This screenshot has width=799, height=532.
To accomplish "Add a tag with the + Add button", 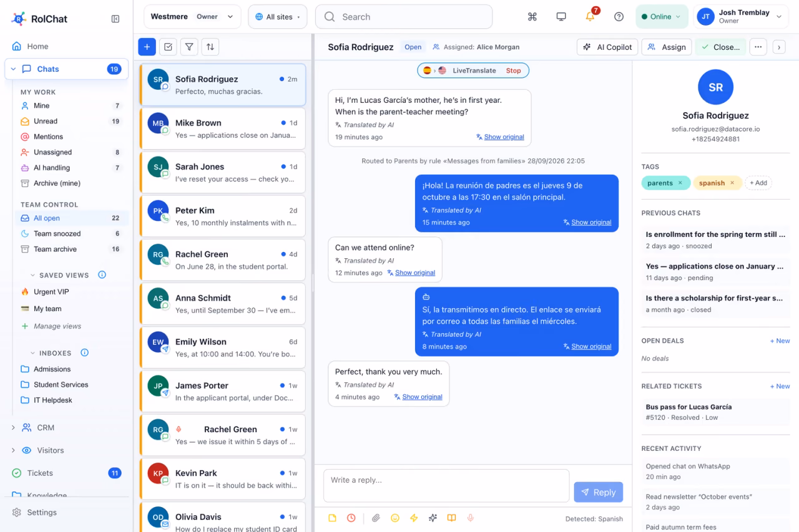I will [758, 183].
